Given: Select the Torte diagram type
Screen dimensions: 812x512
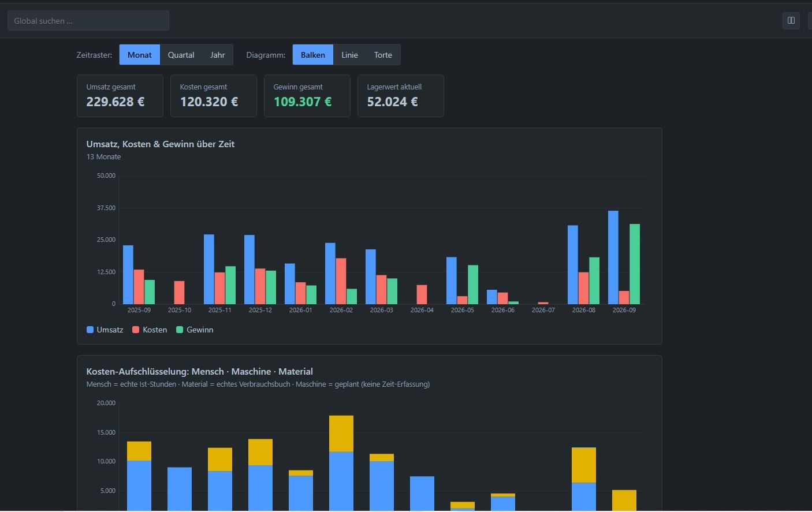Looking at the screenshot, I should pos(383,55).
